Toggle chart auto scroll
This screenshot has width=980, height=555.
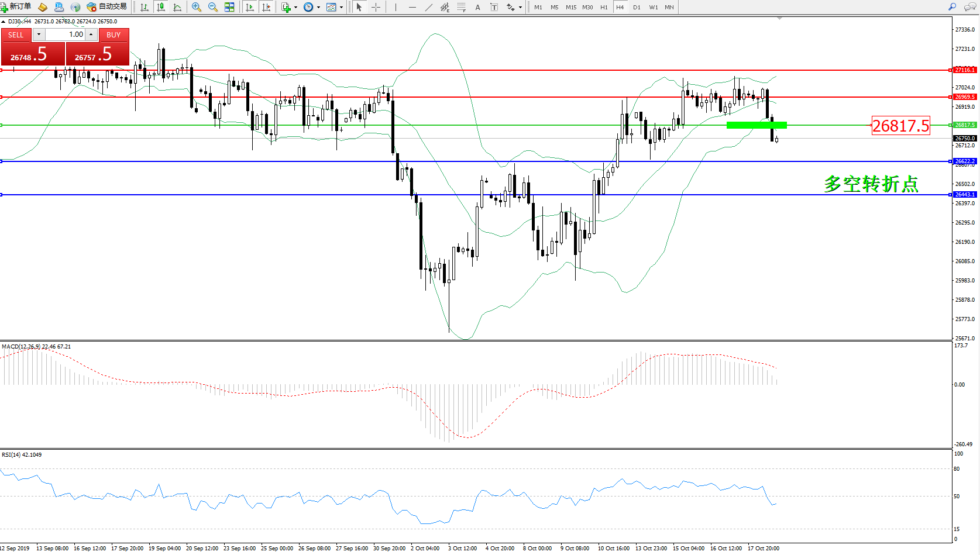point(250,7)
